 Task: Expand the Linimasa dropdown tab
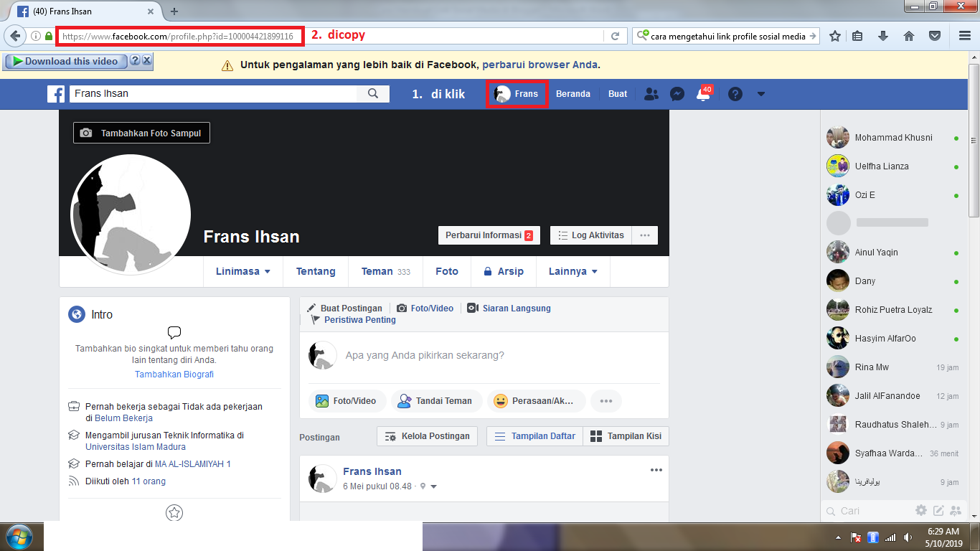243,271
